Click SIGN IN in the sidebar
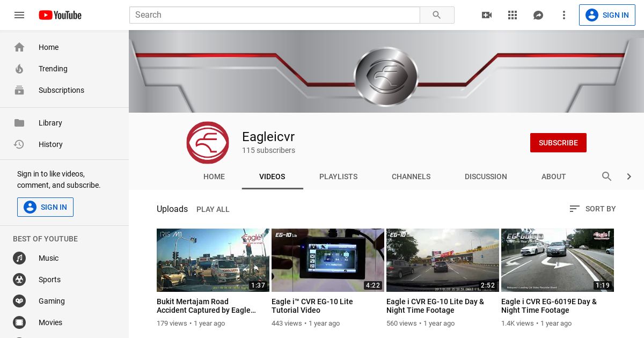 click(45, 207)
